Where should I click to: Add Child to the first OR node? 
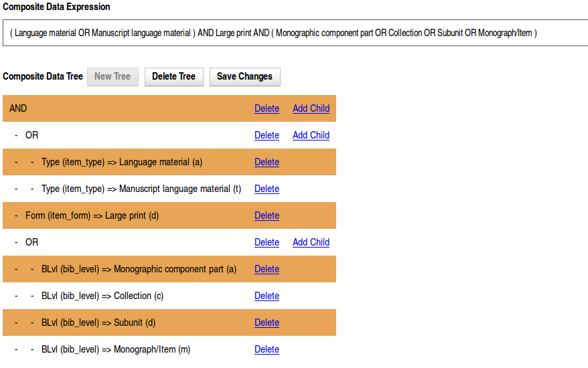[311, 135]
